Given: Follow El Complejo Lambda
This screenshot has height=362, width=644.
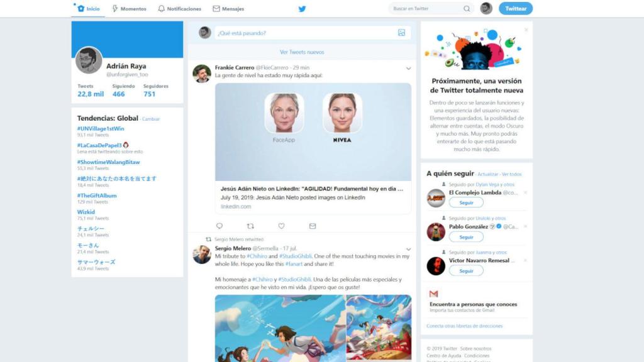Looking at the screenshot, I should click(466, 203).
